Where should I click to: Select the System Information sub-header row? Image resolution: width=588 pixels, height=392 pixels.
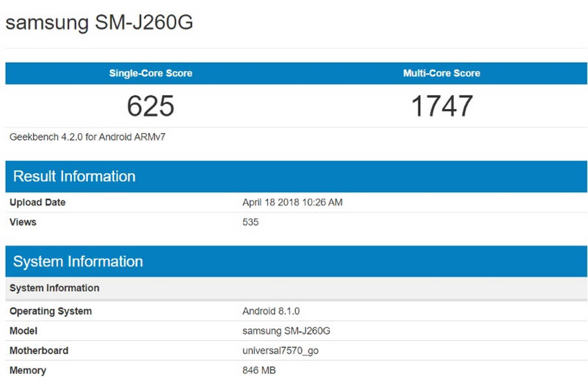(x=55, y=287)
